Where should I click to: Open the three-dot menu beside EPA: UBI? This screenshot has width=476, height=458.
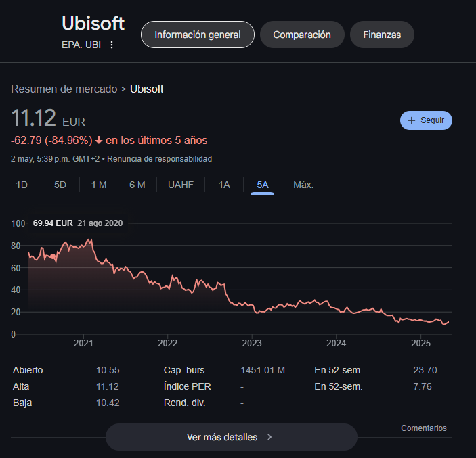pos(112,45)
